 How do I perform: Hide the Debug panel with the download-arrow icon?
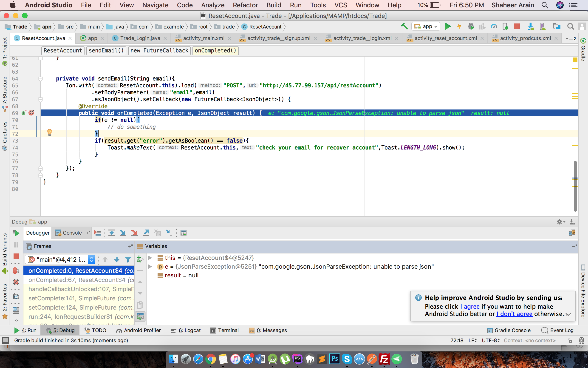(572, 222)
